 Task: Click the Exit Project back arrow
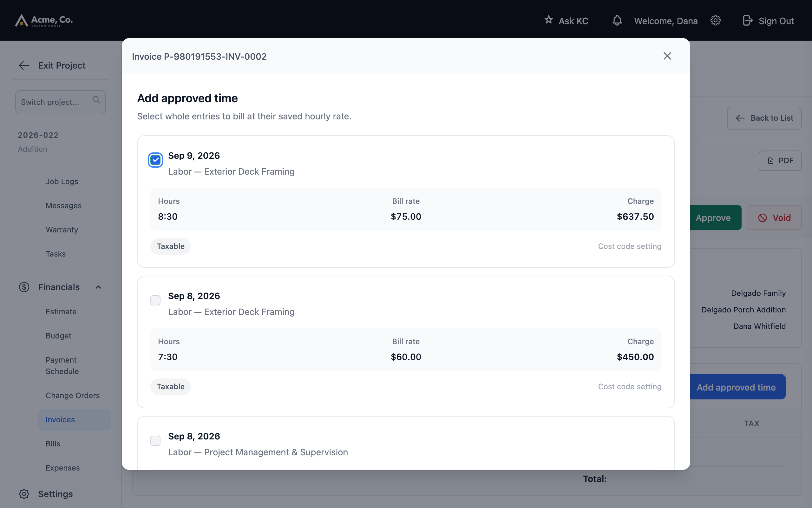tap(24, 65)
